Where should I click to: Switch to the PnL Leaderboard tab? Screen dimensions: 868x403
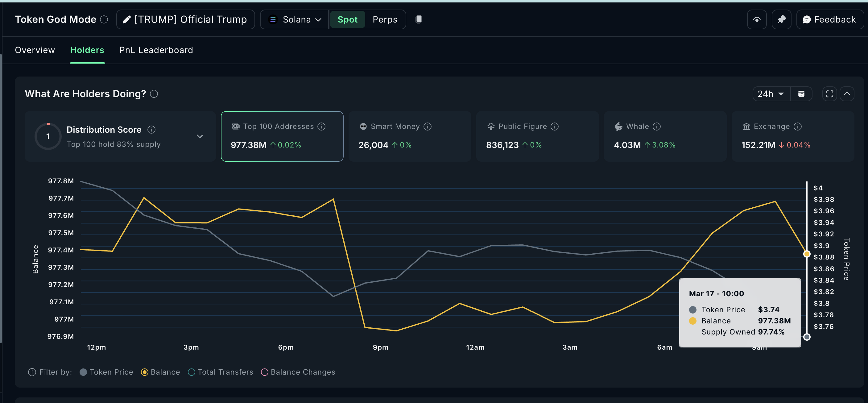tap(156, 50)
